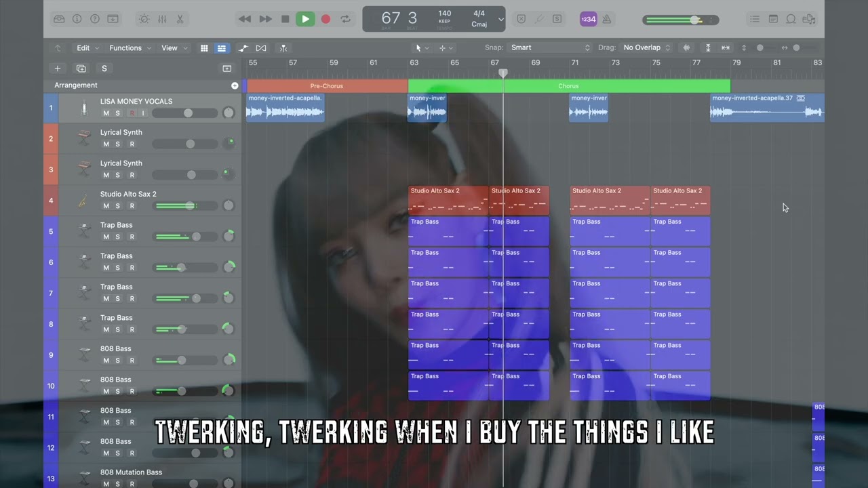Screen dimensions: 868x488
Task: Open the View menu
Action: coord(174,48)
